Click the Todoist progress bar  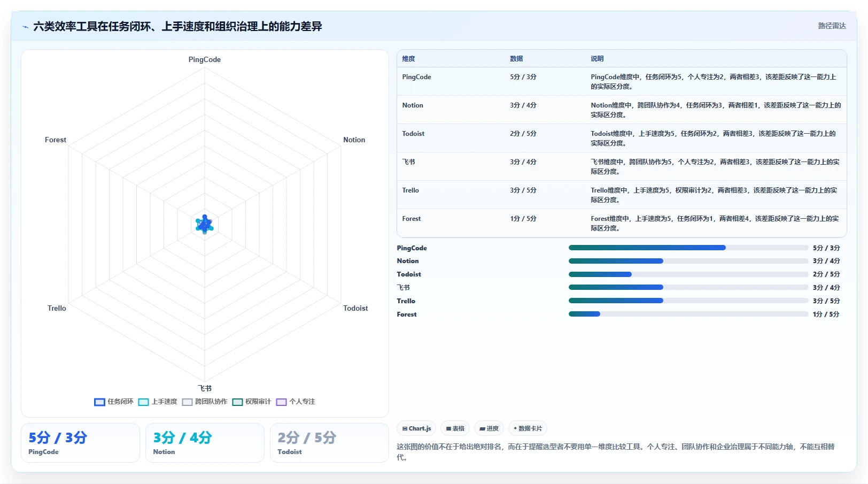[x=688, y=274]
